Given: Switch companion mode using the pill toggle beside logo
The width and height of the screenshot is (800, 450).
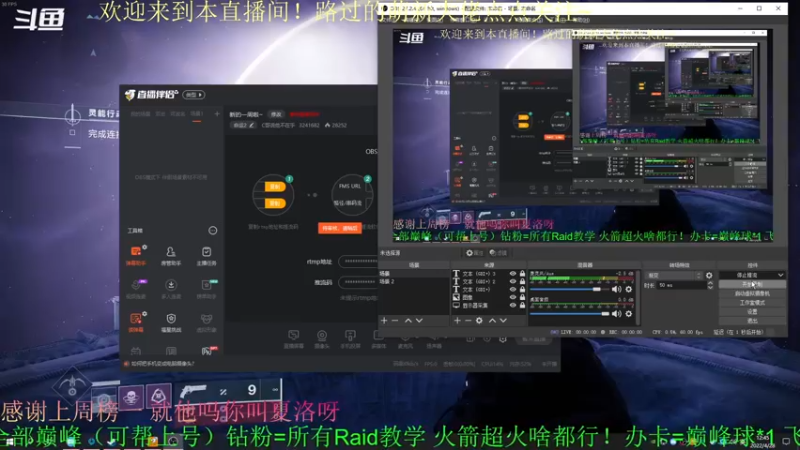Looking at the screenshot, I should (194, 95).
